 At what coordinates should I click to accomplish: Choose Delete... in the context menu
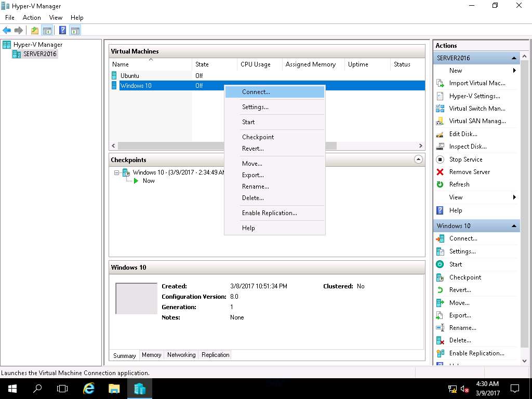tap(275, 198)
